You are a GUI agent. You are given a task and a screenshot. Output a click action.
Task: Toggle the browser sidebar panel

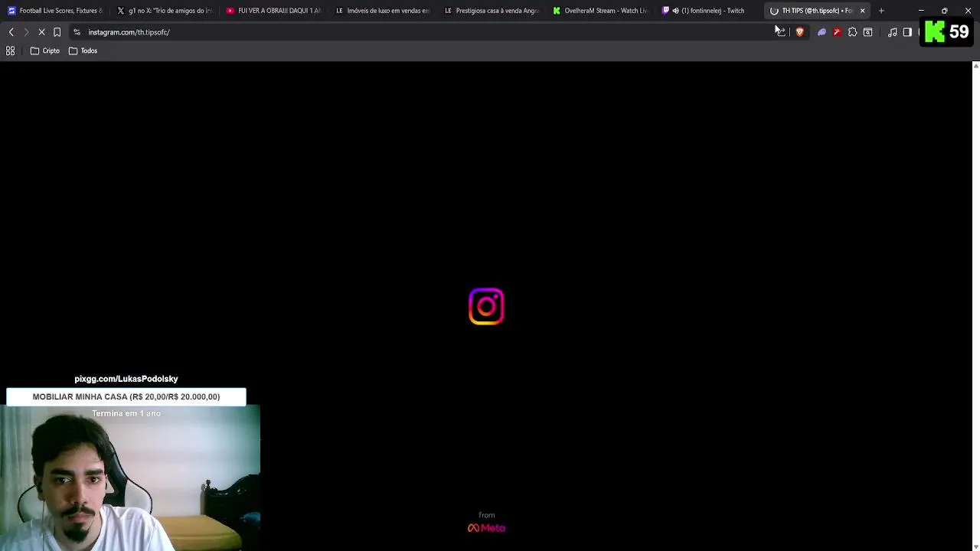[x=907, y=32]
